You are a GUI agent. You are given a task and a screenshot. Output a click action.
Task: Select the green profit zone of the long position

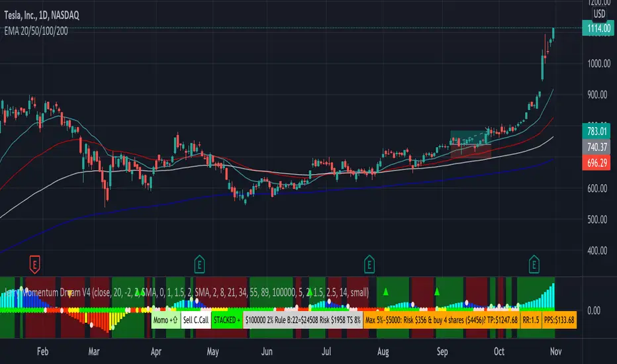(x=470, y=138)
